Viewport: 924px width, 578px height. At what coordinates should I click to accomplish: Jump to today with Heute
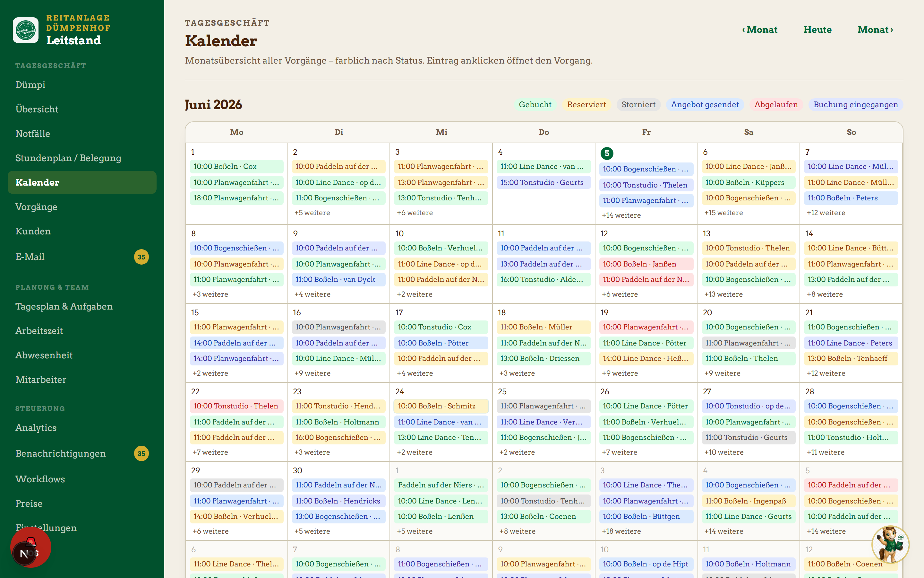817,30
